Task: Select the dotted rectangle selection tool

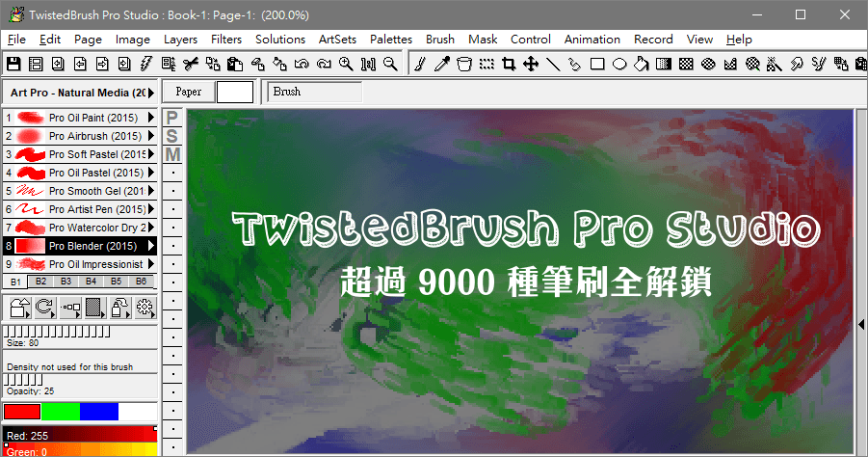Action: (487, 64)
